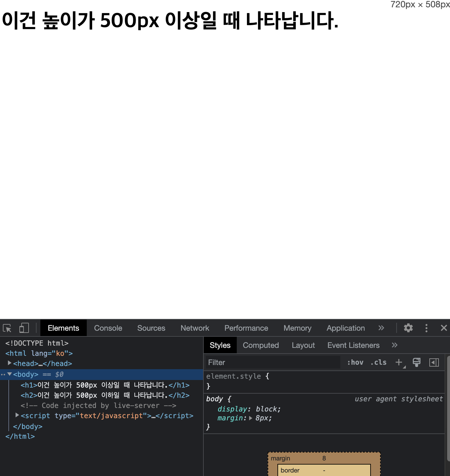Expand the head element node

[10, 363]
